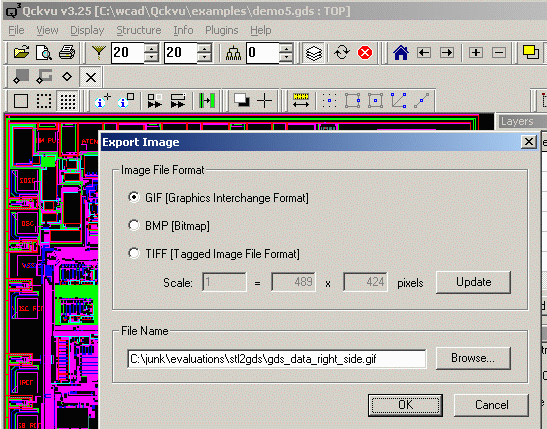This screenshot has height=429, width=547.
Task: Click the info area query icon with square
Action: 126,101
